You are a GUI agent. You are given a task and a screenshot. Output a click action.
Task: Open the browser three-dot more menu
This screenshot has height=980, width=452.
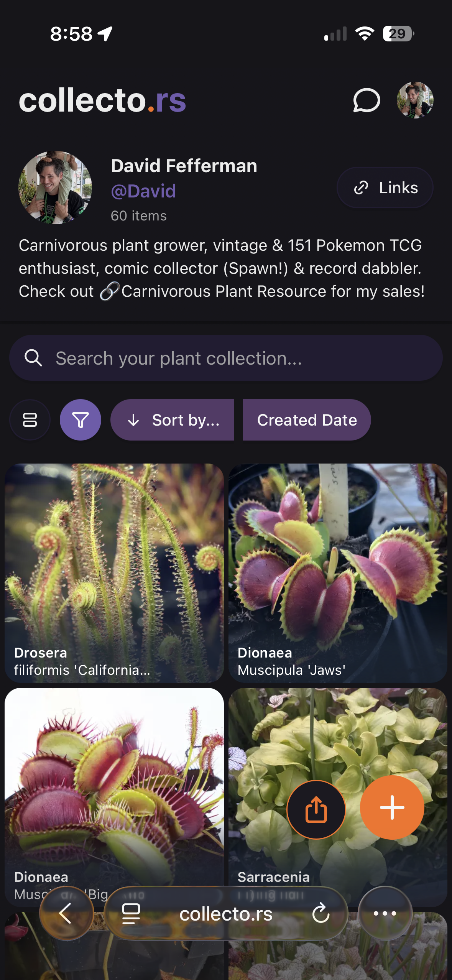[x=385, y=913]
